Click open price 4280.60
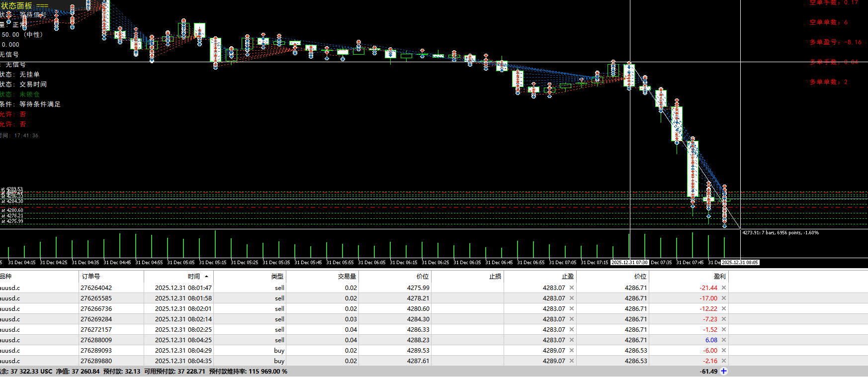This screenshot has height=388, width=868. click(x=418, y=308)
